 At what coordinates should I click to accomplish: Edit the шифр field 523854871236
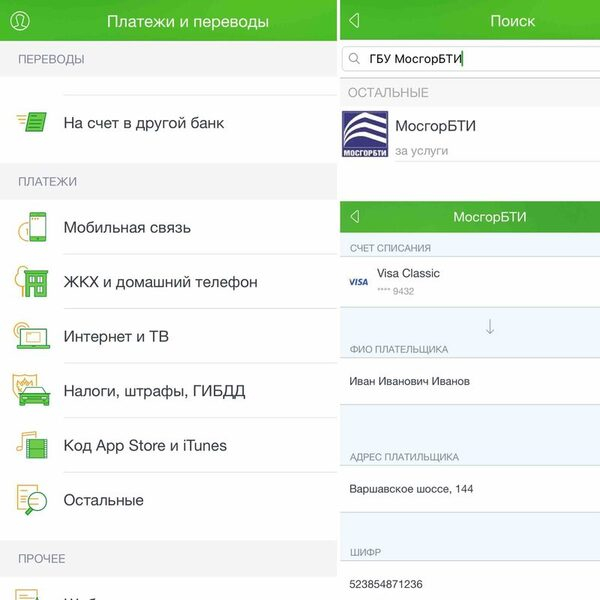[470, 582]
